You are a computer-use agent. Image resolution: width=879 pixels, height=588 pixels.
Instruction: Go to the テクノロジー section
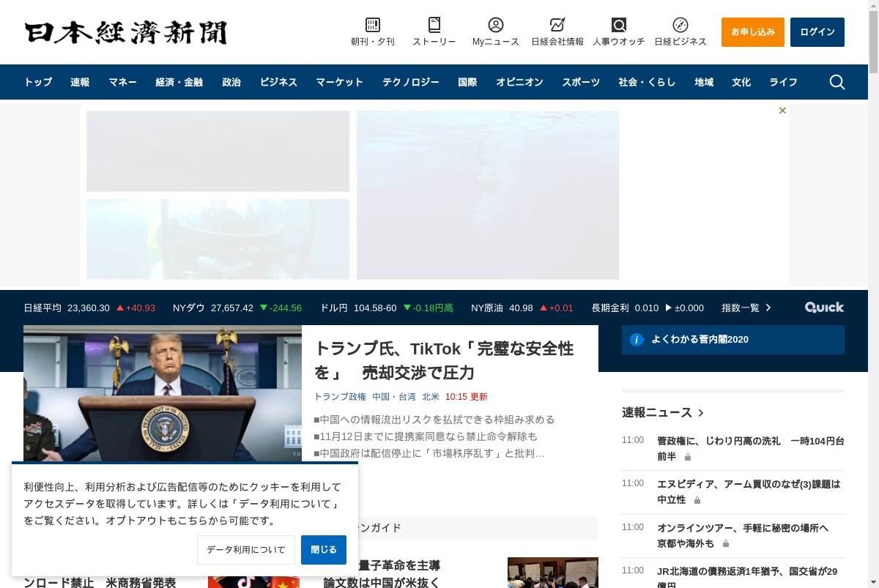point(411,82)
